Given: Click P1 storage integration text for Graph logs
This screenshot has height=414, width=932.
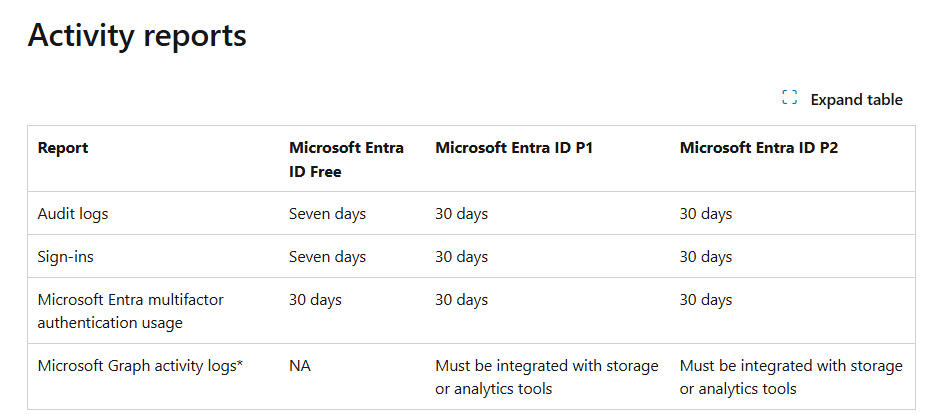Looking at the screenshot, I should (547, 377).
